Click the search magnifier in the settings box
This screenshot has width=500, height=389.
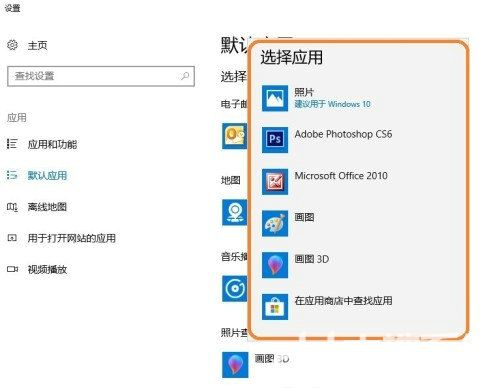tap(185, 76)
